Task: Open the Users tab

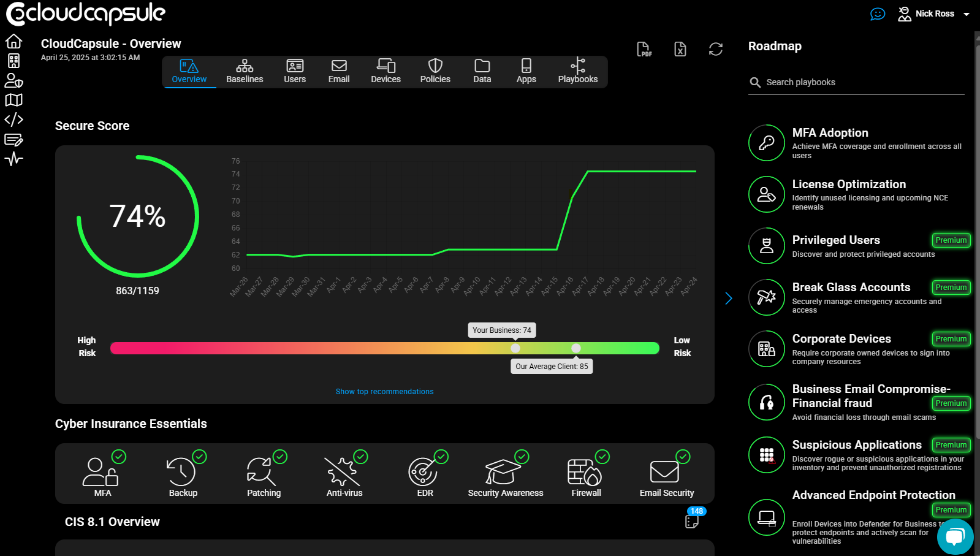Action: point(295,72)
